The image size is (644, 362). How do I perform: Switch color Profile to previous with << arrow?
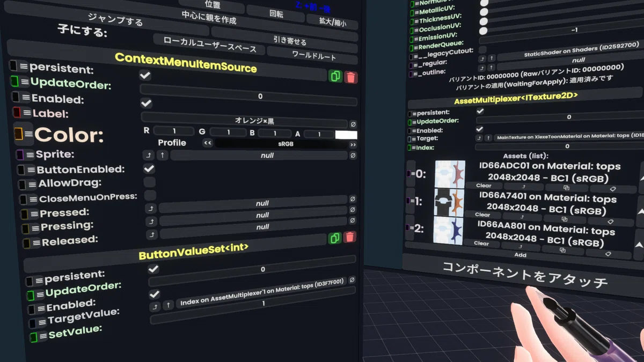point(207,143)
